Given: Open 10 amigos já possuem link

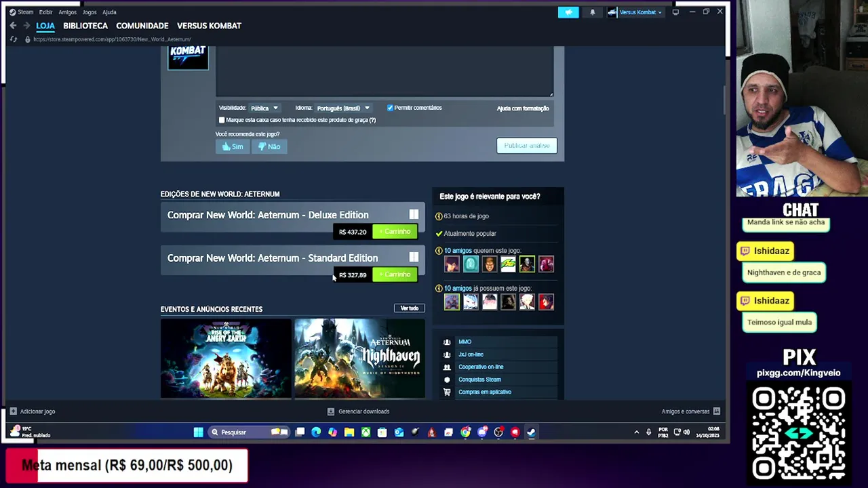Looking at the screenshot, I should pos(488,289).
